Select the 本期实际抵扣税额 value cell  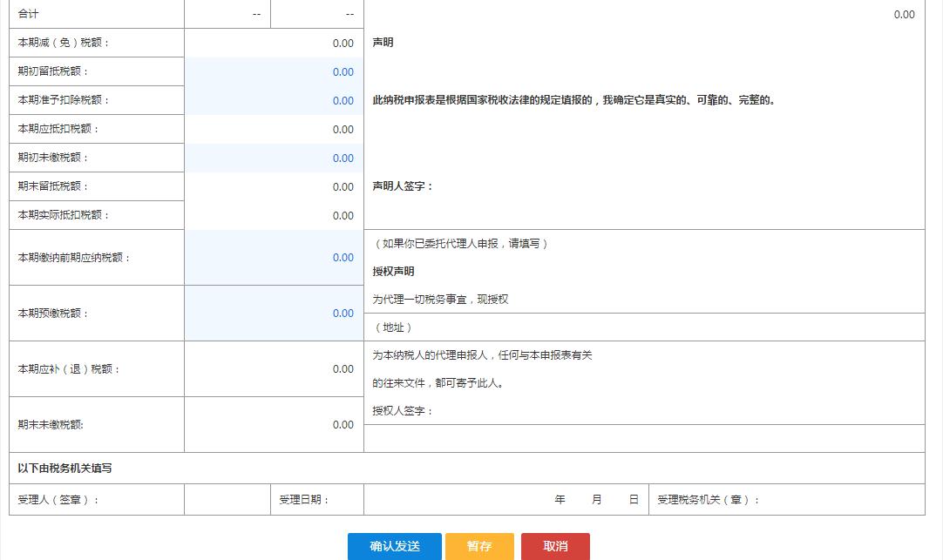tap(274, 216)
